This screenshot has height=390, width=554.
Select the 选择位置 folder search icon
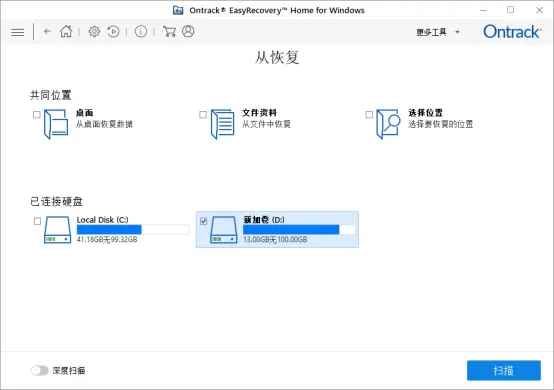388,124
